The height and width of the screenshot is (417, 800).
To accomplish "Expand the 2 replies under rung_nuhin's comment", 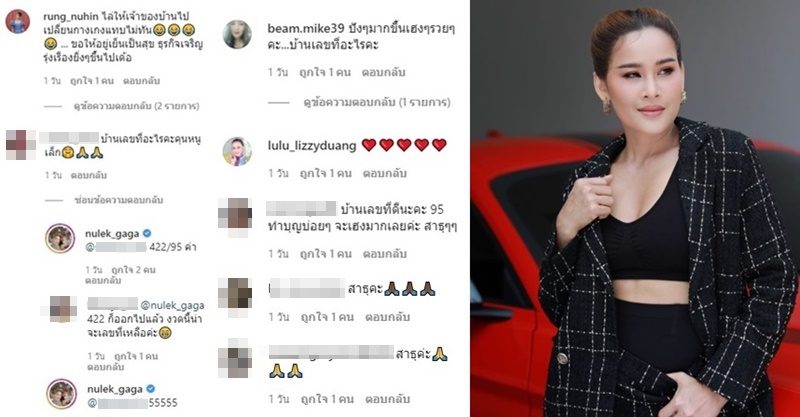I will click(x=136, y=106).
